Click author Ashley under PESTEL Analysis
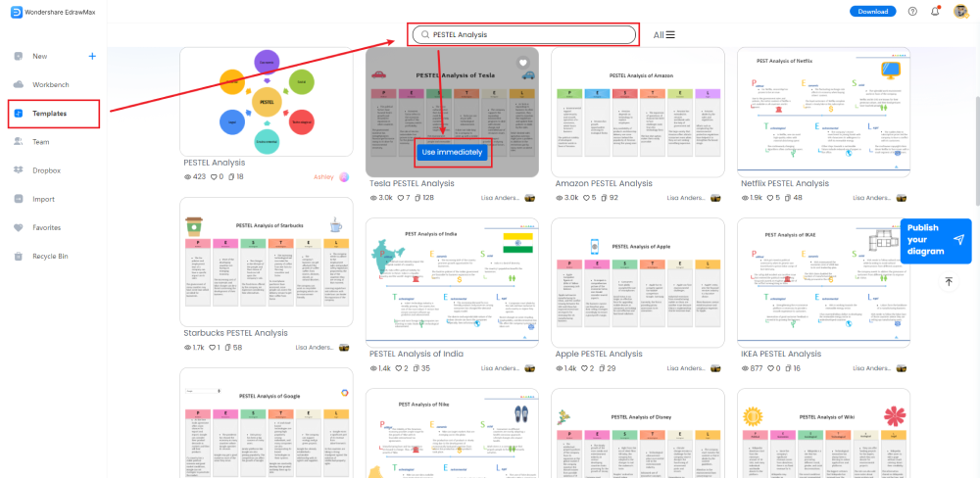980x479 pixels. [x=323, y=176]
